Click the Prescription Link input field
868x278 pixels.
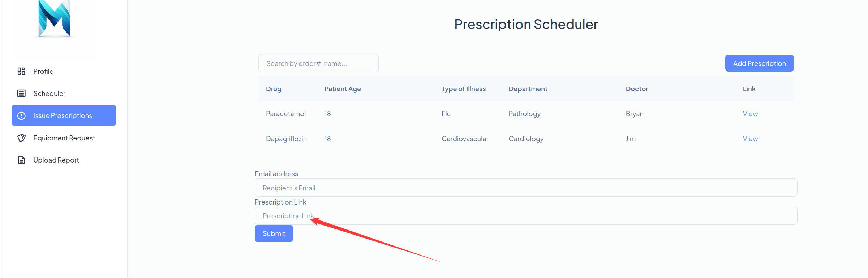[526, 216]
